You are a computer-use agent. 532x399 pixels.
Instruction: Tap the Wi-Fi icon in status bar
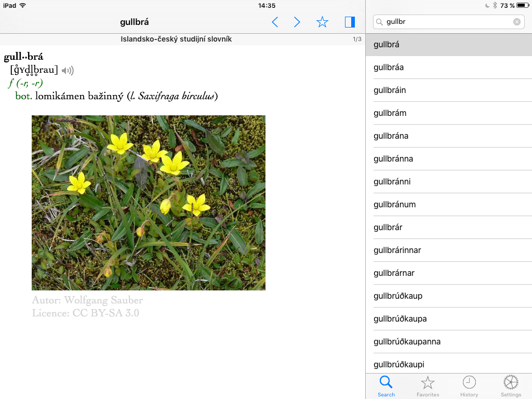coord(23,5)
